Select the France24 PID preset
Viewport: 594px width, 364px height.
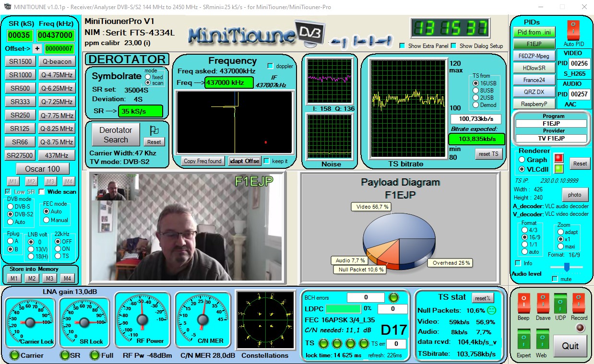534,80
